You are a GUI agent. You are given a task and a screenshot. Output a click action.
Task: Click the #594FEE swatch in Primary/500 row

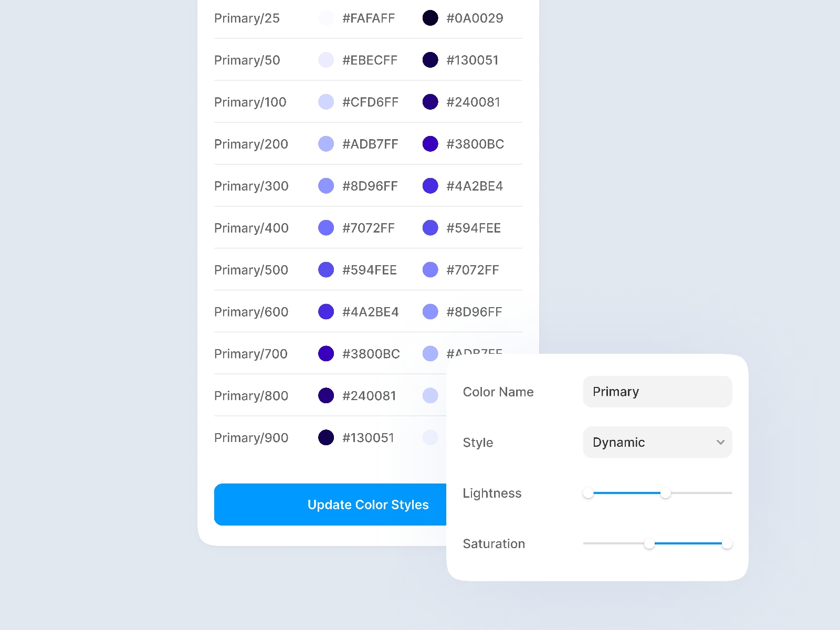coord(326,270)
